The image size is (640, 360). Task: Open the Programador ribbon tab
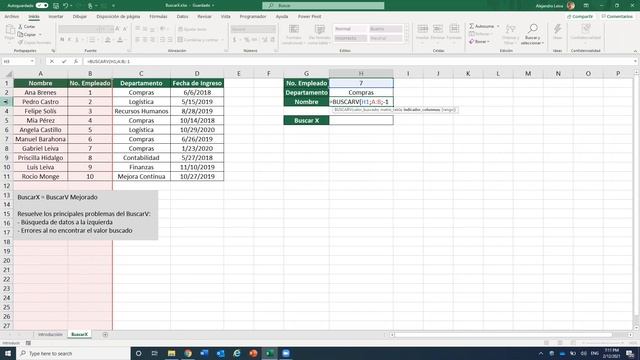[253, 16]
